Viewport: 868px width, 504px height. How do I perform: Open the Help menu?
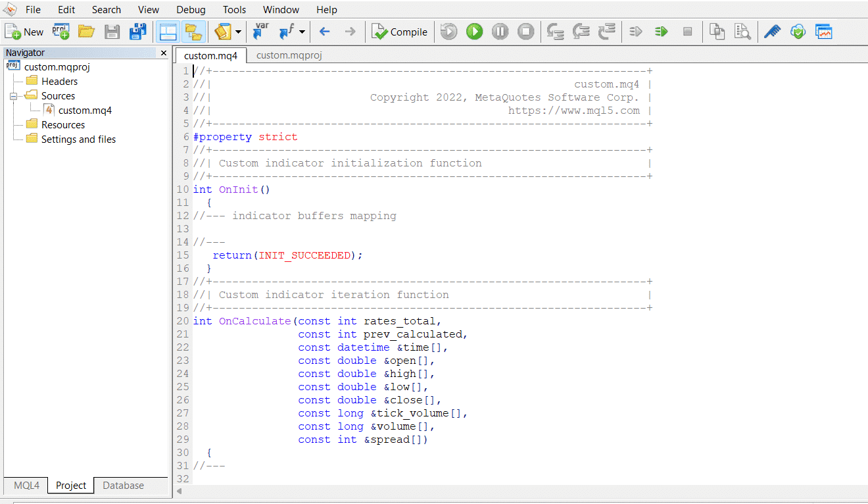327,10
